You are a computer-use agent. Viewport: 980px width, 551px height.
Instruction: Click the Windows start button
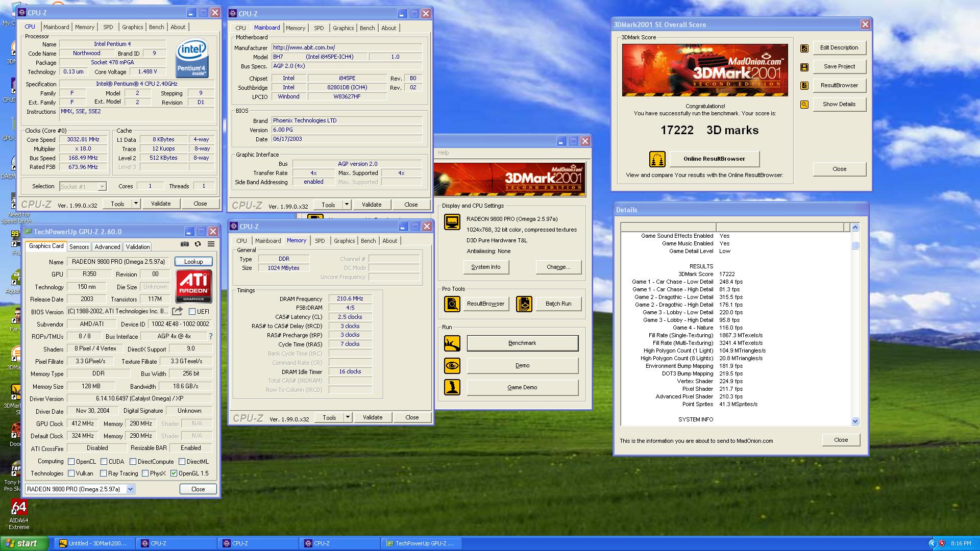(x=24, y=543)
